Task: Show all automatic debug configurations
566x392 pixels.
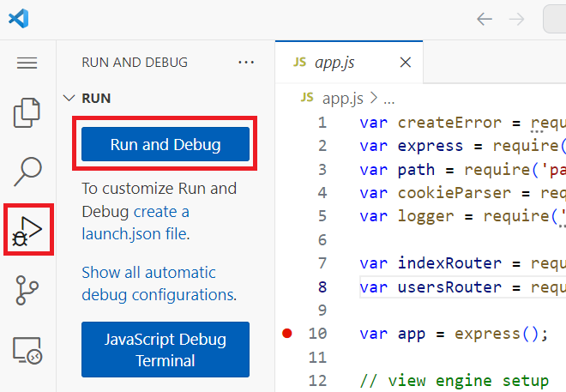Action: 159,284
